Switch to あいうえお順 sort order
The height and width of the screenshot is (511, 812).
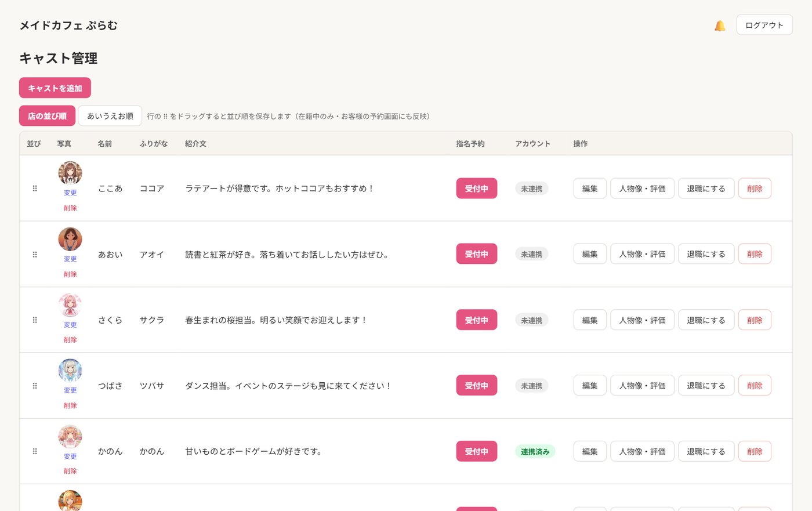110,116
